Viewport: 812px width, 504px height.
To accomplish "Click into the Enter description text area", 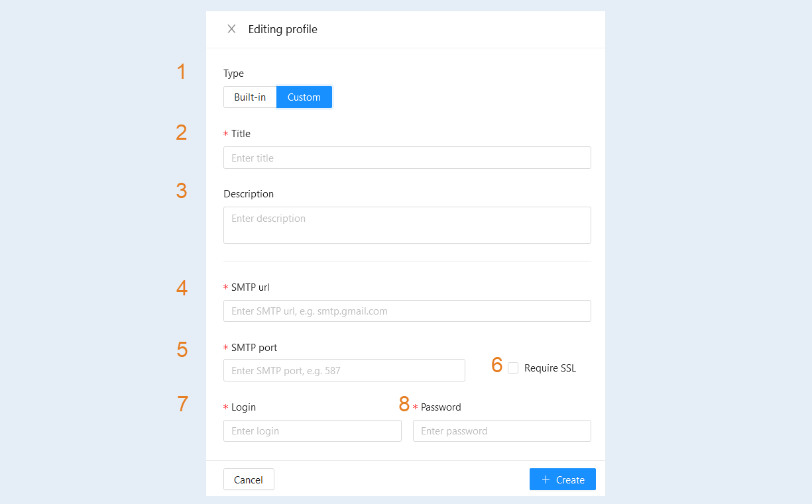I will pyautogui.click(x=407, y=225).
